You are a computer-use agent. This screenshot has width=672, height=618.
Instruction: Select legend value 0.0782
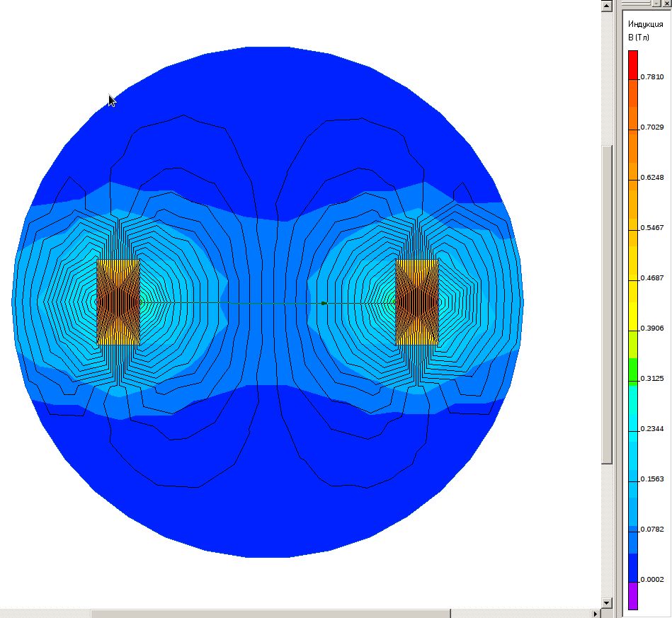point(652,530)
